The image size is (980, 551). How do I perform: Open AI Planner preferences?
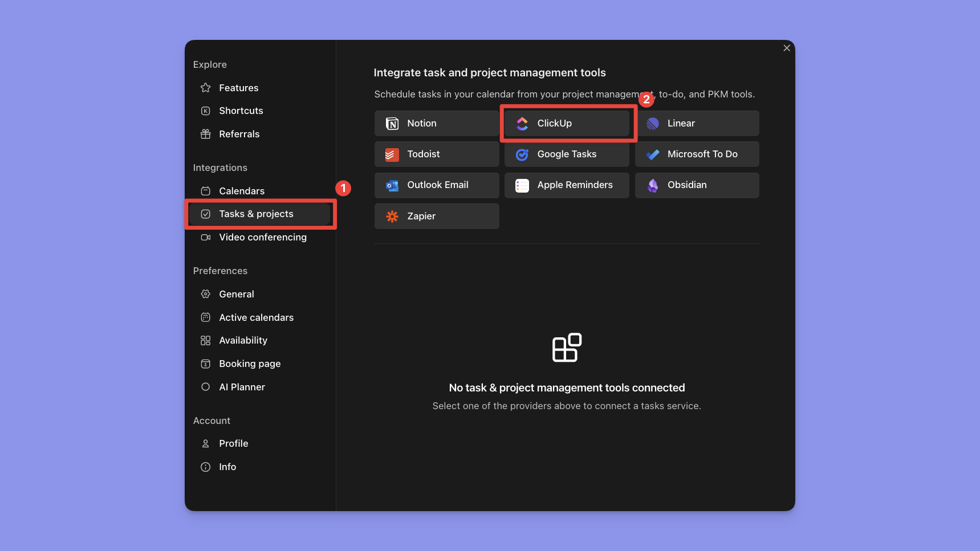coord(260,387)
